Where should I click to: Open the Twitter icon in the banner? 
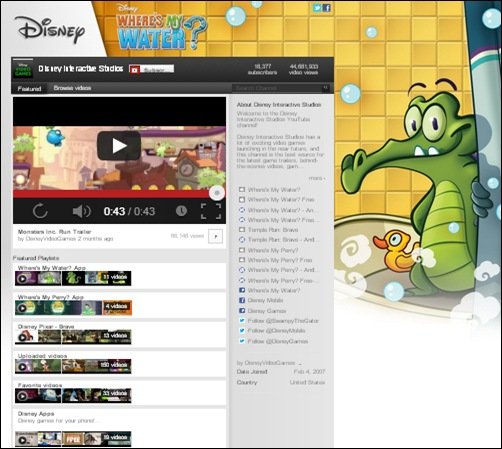(317, 8)
